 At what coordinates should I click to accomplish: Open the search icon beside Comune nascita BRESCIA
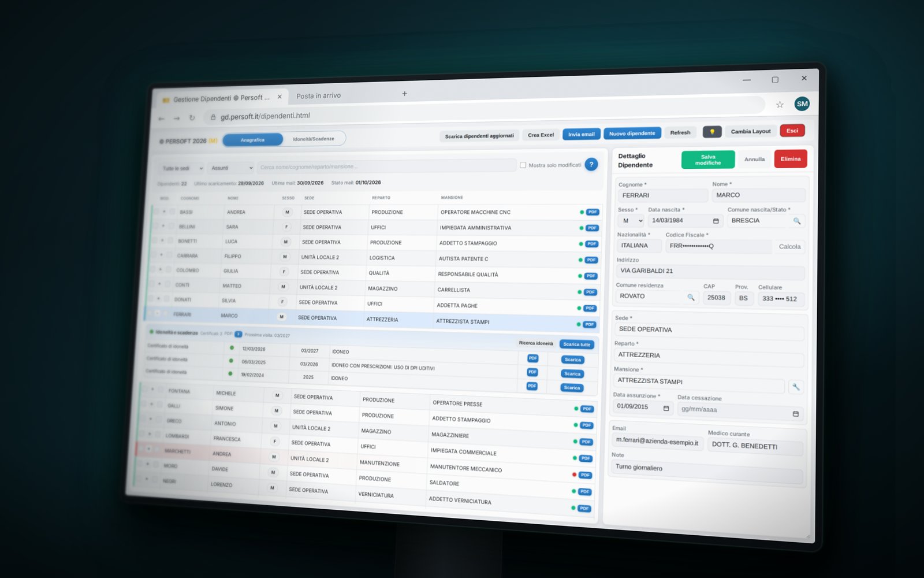tap(797, 221)
